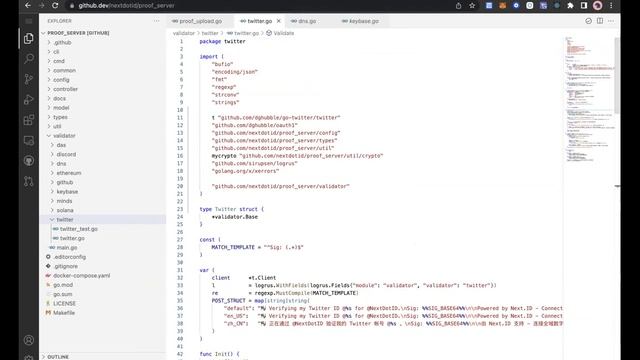Open twitter.go in the explorer tree
Image resolution: width=640 pixels, height=360 pixels.
[72, 238]
